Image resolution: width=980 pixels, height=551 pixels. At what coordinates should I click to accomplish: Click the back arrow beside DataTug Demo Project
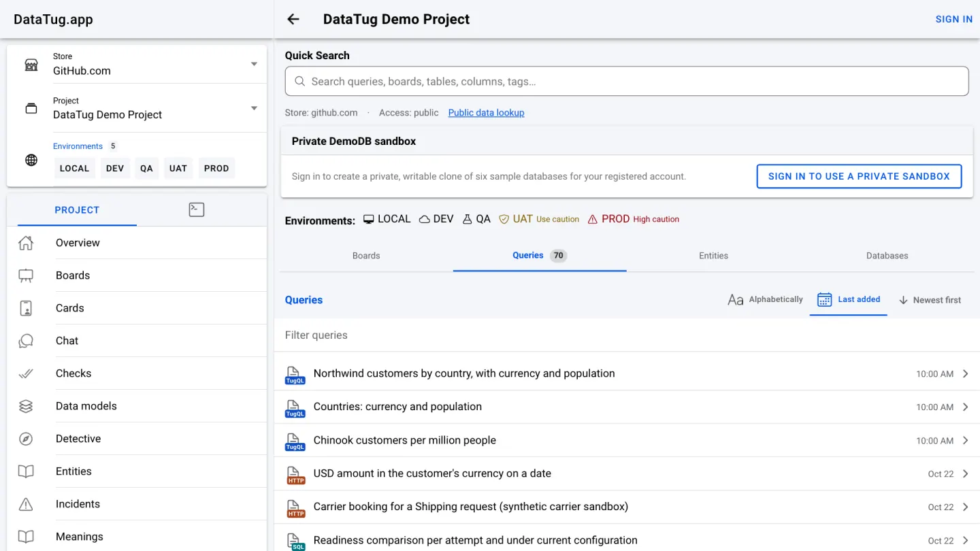tap(293, 19)
